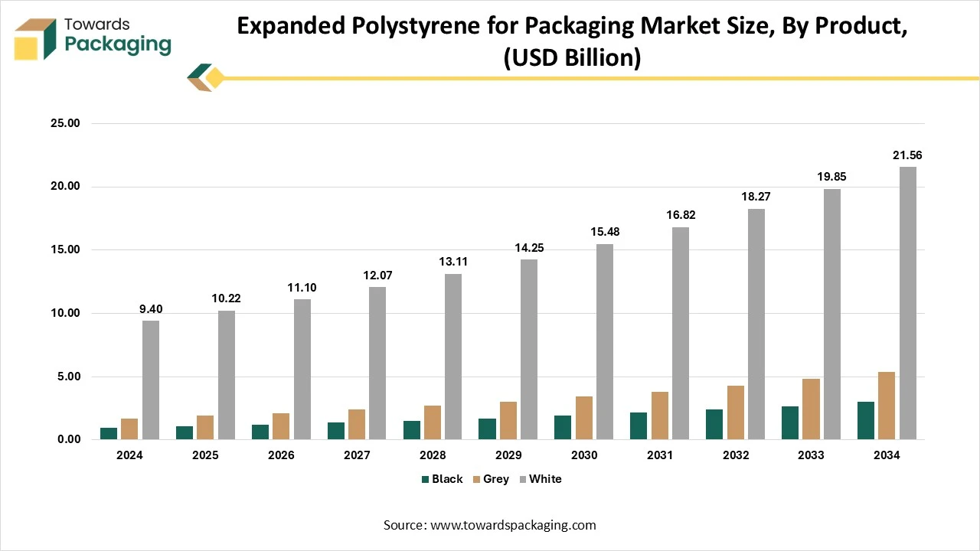Click the yellow diamond icon under the title
The width and height of the screenshot is (980, 551).
coord(215,77)
